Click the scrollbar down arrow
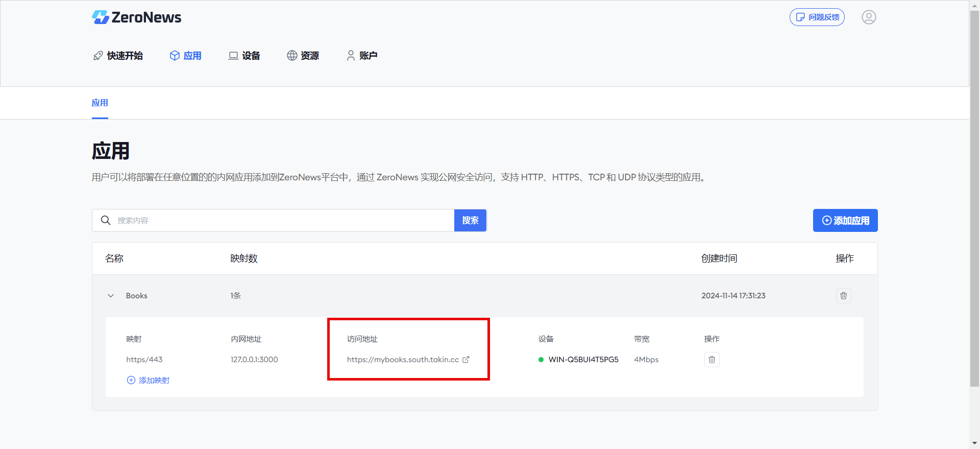This screenshot has height=449, width=980. (x=975, y=444)
